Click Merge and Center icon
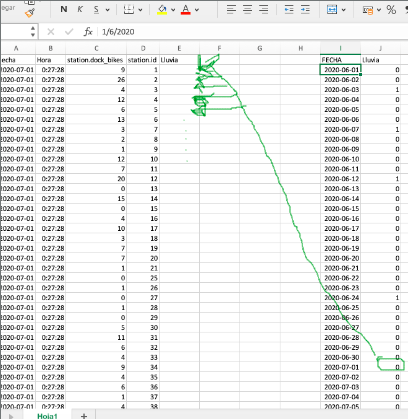The width and height of the screenshot is (408, 419). 332,10
